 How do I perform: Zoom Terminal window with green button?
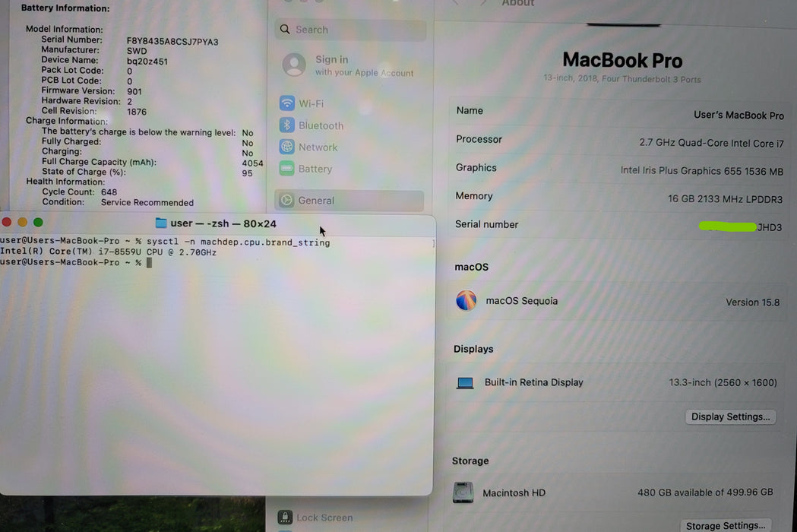38,222
